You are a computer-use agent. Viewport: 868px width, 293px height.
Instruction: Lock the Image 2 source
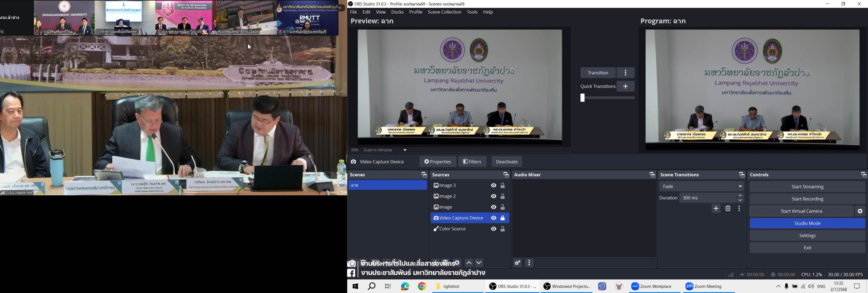click(x=503, y=196)
